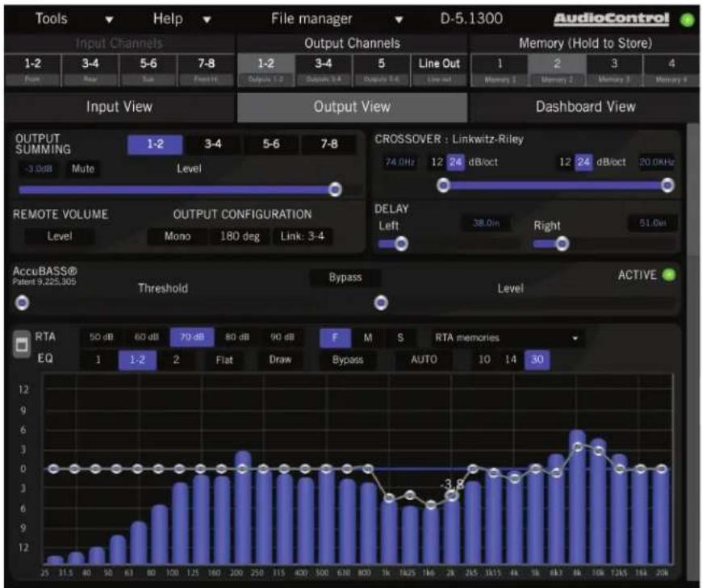
Task: Click the EQ AUTO button
Action: click(x=424, y=360)
